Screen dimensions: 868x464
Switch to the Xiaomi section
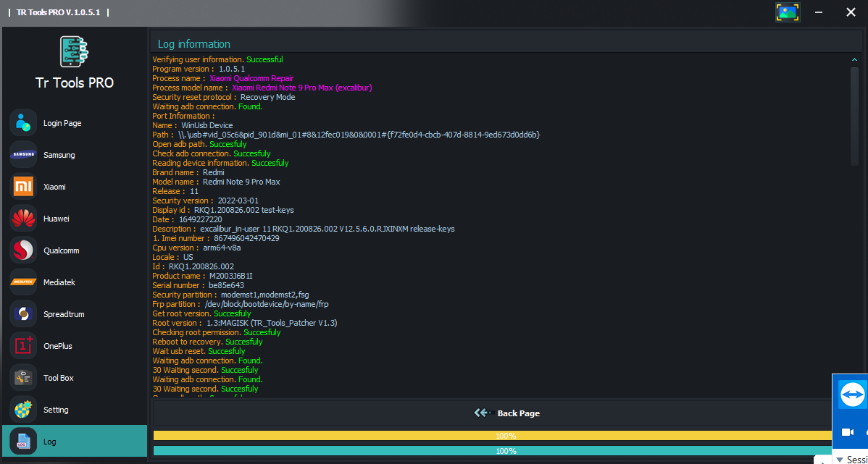click(55, 187)
